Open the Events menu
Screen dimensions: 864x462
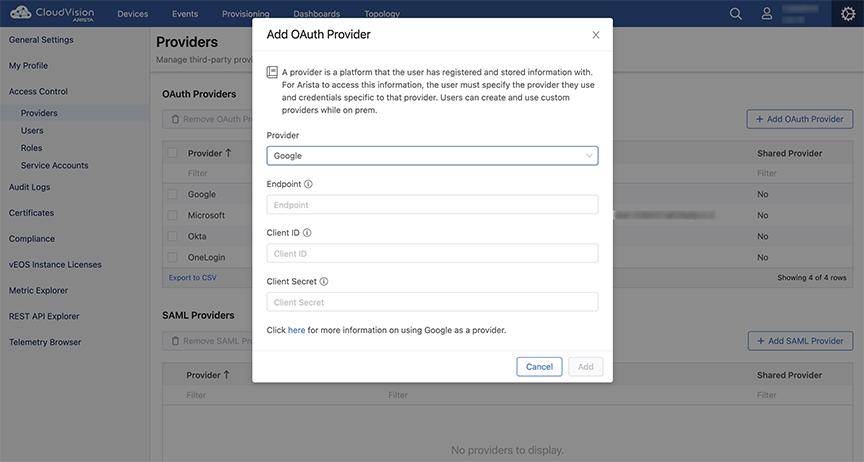[x=185, y=14]
